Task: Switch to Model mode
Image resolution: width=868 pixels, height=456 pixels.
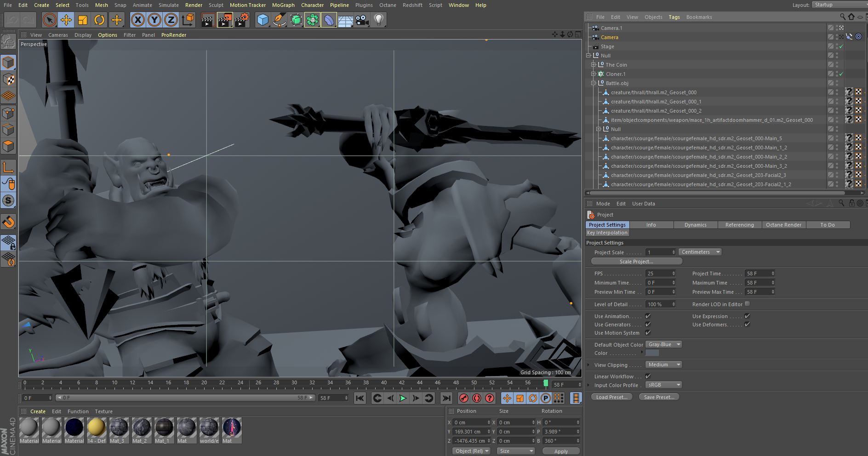Action: (x=8, y=63)
